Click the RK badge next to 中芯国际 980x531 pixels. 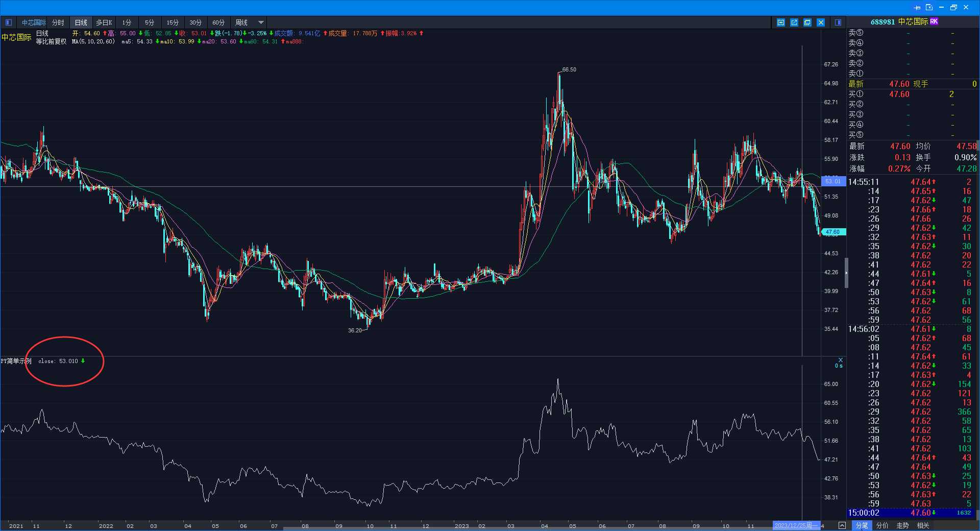[x=934, y=21]
